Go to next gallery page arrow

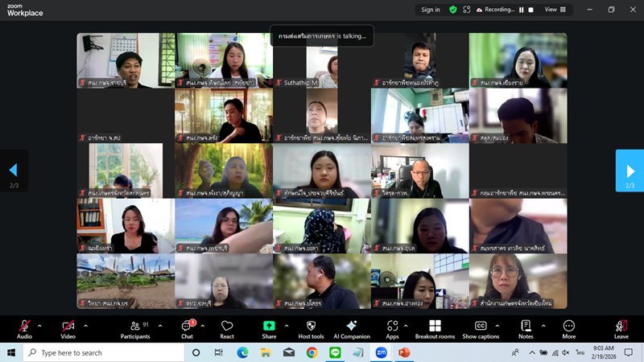tap(629, 170)
